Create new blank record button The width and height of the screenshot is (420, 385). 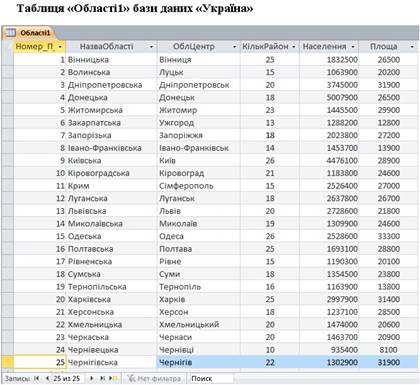pos(114,378)
